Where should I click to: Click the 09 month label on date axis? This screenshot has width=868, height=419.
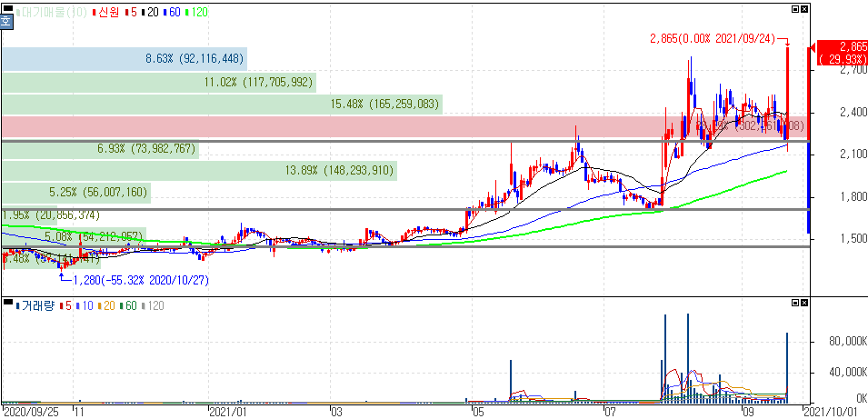pyautogui.click(x=748, y=412)
